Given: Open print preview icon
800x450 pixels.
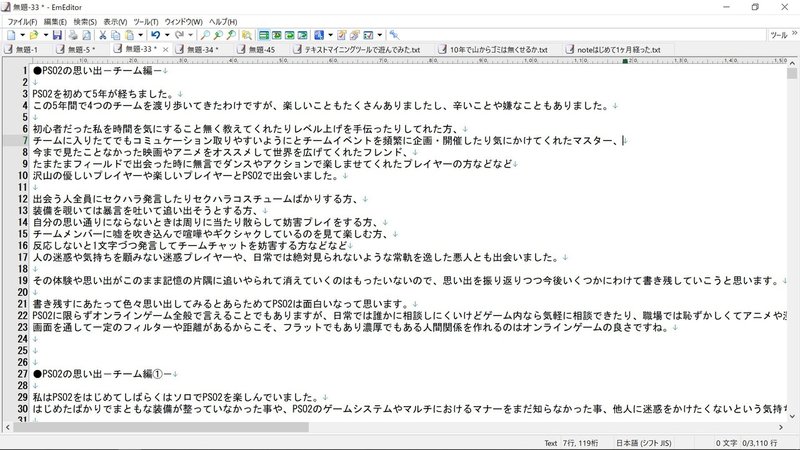Looking at the screenshot, I should coord(86,35).
